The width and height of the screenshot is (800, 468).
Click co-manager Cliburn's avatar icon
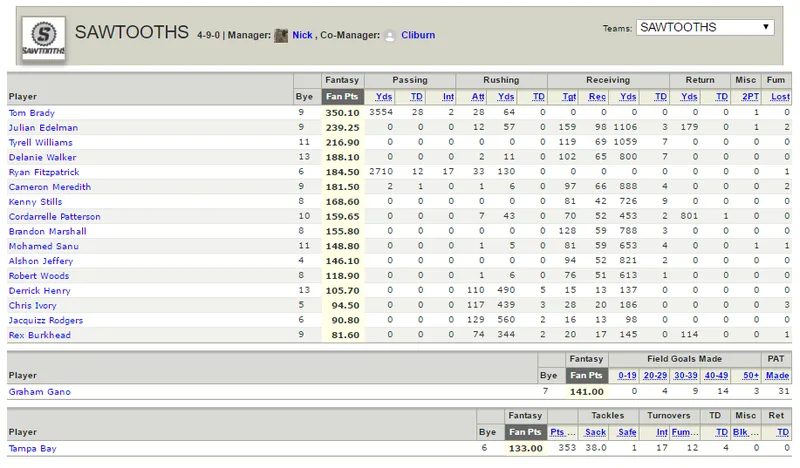click(390, 35)
